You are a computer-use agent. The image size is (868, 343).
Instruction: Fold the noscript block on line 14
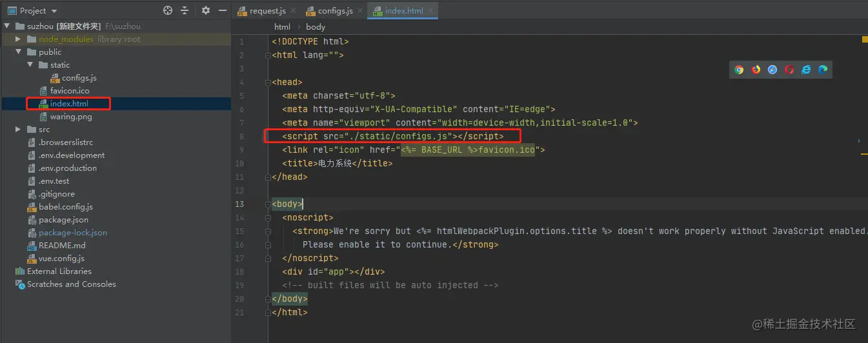point(268,218)
